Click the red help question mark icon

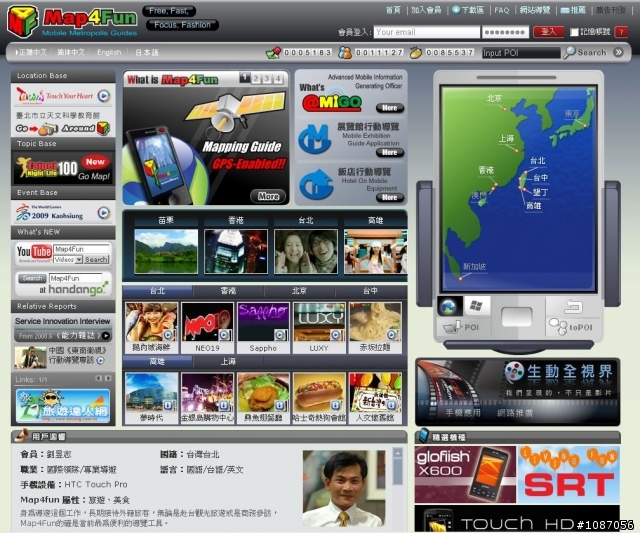click(x=621, y=32)
